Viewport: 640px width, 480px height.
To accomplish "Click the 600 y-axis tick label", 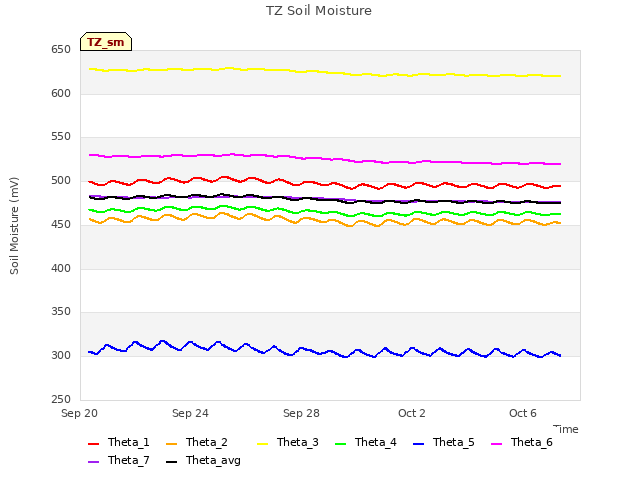I will pos(61,93).
